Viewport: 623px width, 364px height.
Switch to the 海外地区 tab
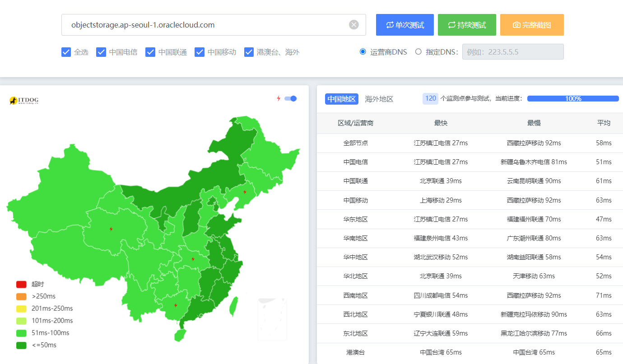click(379, 99)
